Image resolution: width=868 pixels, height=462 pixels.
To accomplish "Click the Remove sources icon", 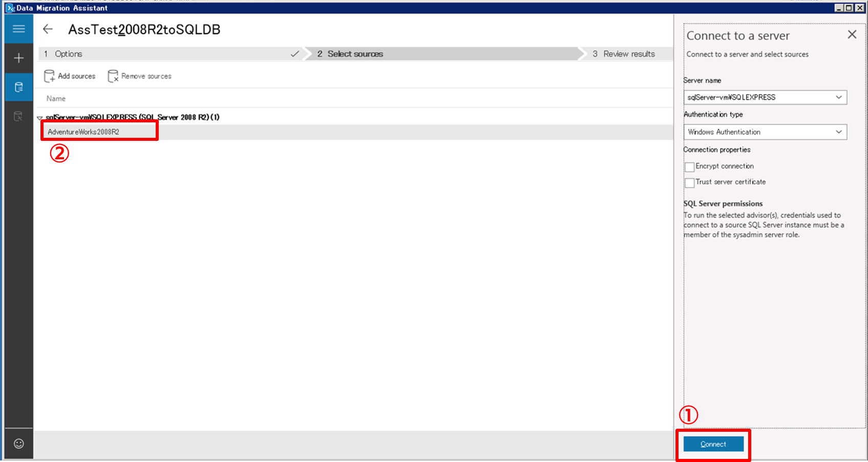I will tap(113, 76).
